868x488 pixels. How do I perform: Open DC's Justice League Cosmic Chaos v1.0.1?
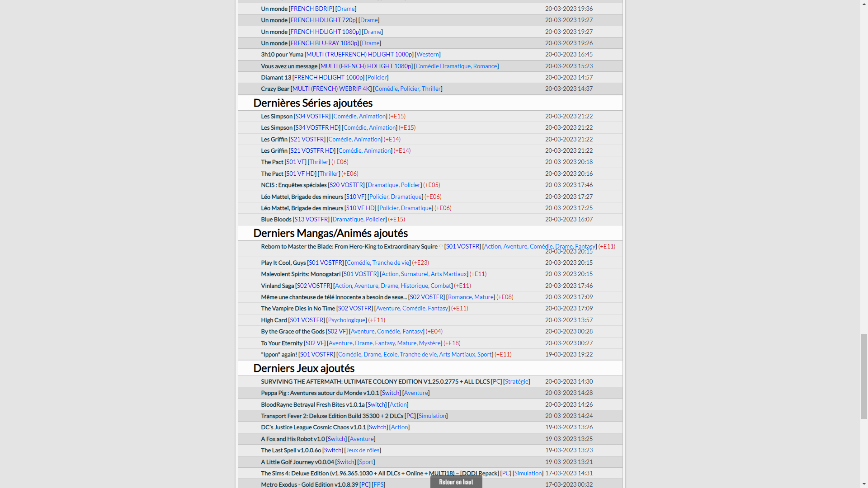tap(313, 427)
